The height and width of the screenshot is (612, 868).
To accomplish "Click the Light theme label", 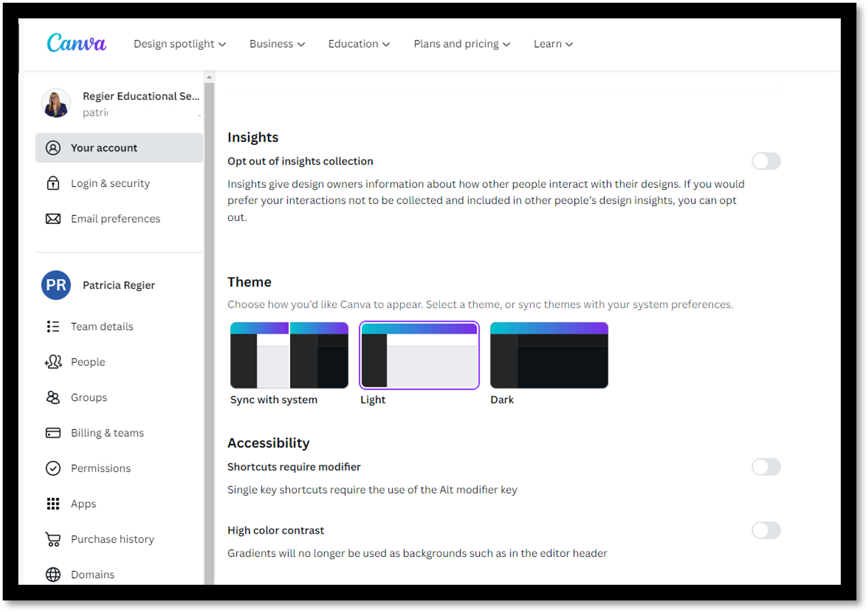I will click(373, 400).
